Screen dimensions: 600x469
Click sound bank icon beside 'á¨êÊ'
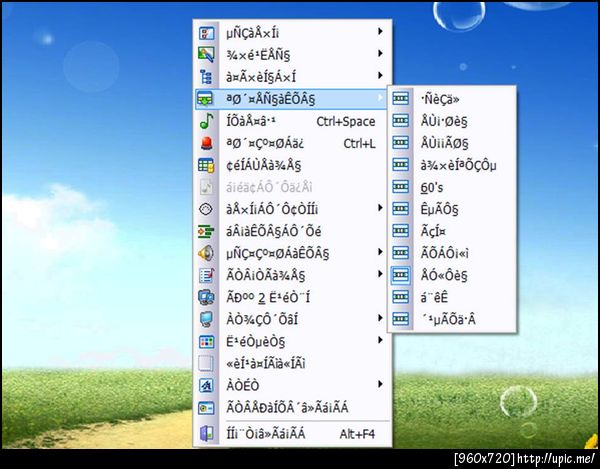coord(400,297)
